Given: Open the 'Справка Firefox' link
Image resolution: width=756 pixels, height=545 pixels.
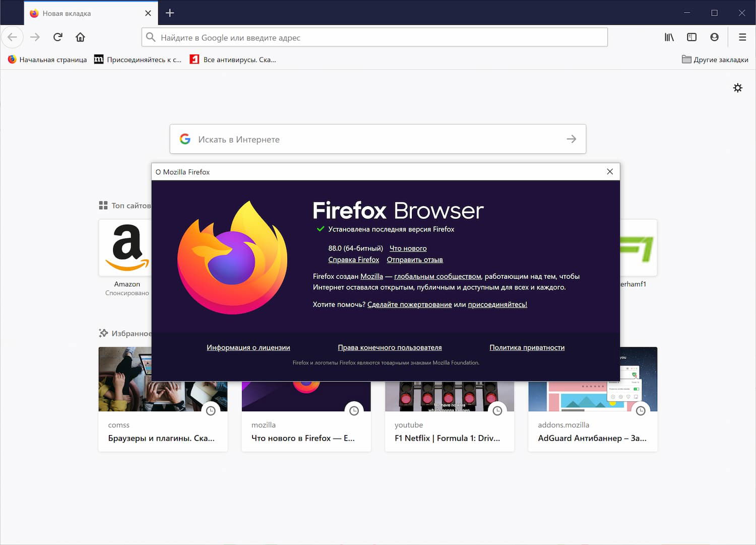Looking at the screenshot, I should [x=354, y=260].
